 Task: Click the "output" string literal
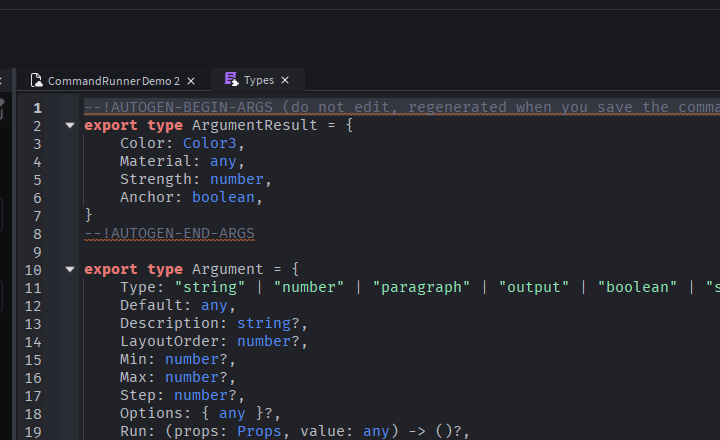[x=534, y=287]
